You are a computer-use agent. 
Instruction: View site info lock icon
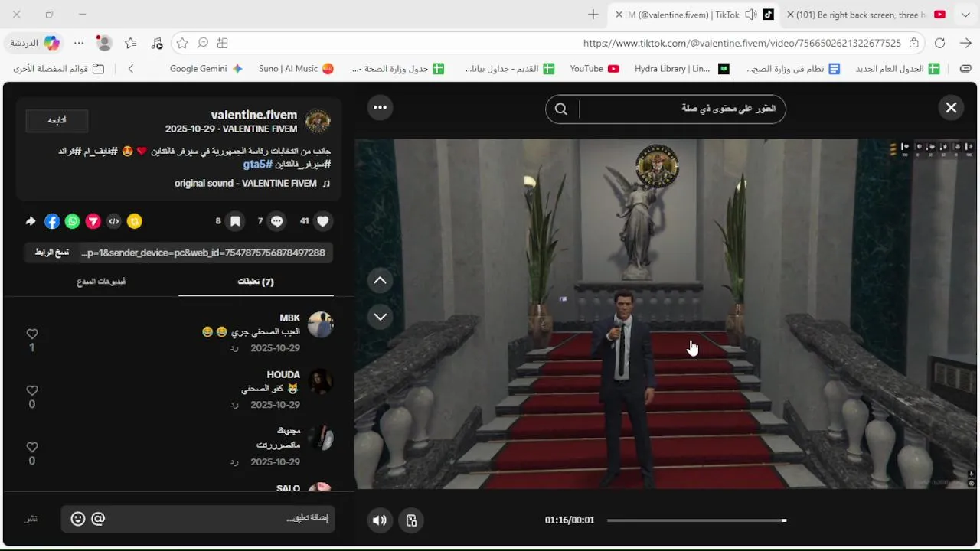[x=914, y=43]
